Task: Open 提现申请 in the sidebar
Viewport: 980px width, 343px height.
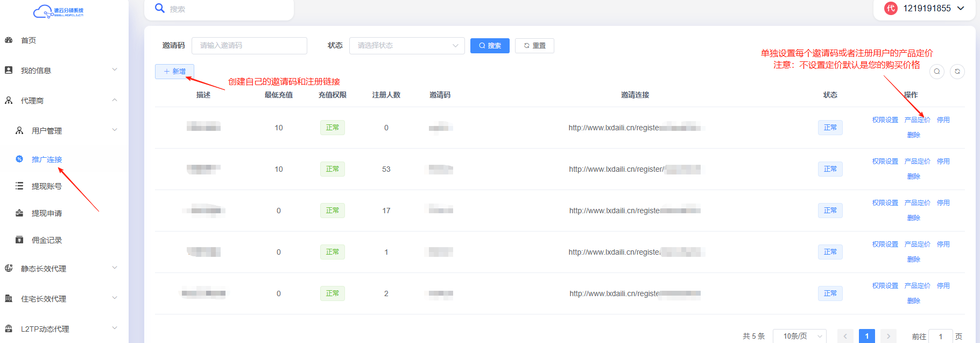Action: coord(46,213)
